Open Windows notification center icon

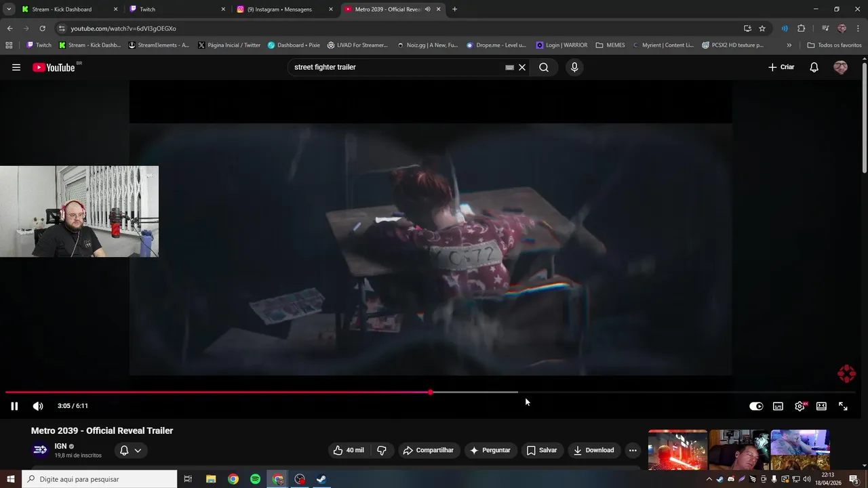click(x=854, y=479)
